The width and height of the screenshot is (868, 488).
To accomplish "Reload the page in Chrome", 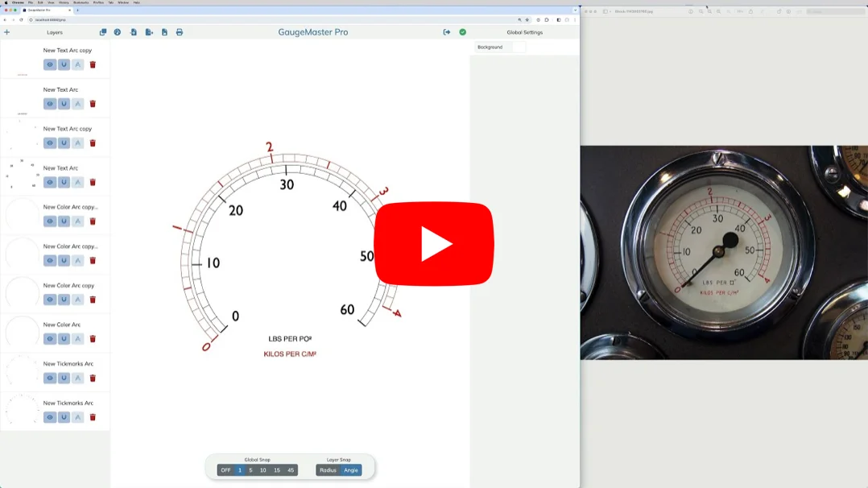I will 21,20.
